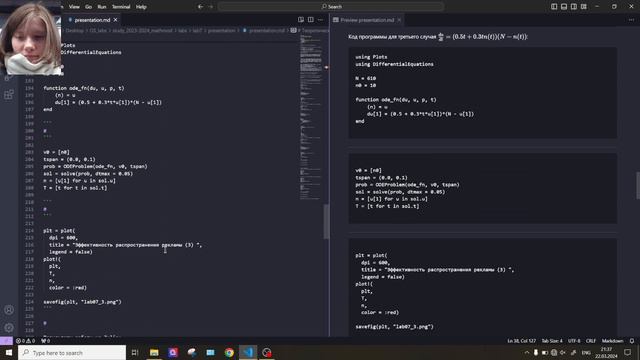Click the Ln, Col cursor position indicator
Screen dimensions: 640x360
[x=521, y=341]
